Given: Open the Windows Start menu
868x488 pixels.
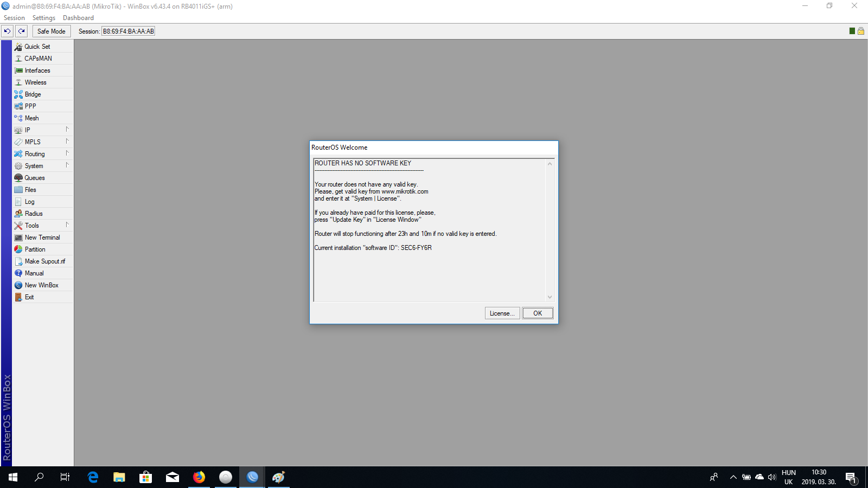Looking at the screenshot, I should click(x=13, y=477).
